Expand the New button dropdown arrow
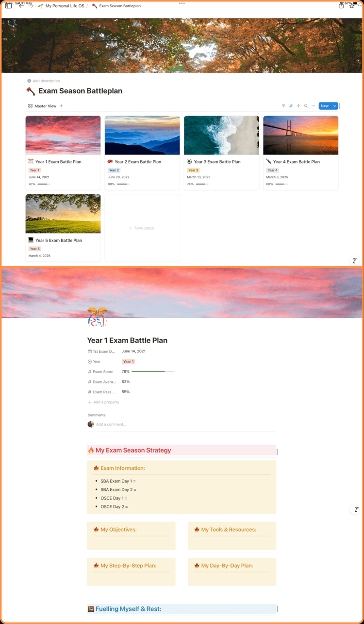This screenshot has width=364, height=624. (334, 106)
